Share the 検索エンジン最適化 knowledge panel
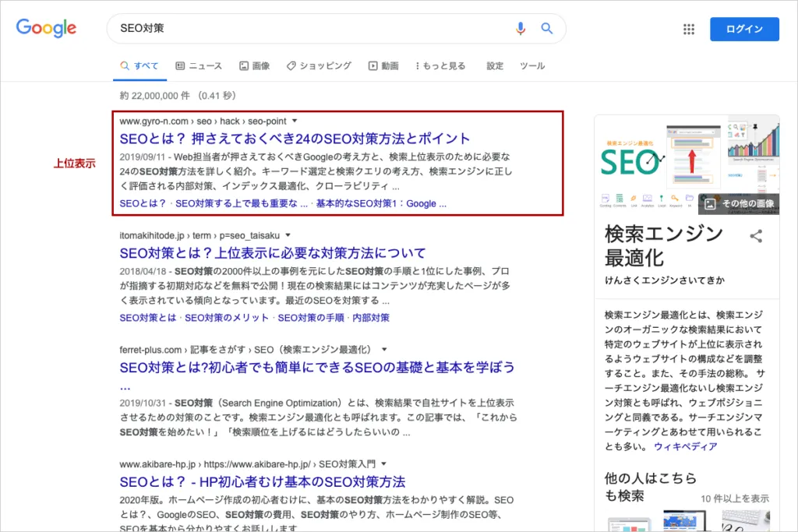 pyautogui.click(x=756, y=236)
